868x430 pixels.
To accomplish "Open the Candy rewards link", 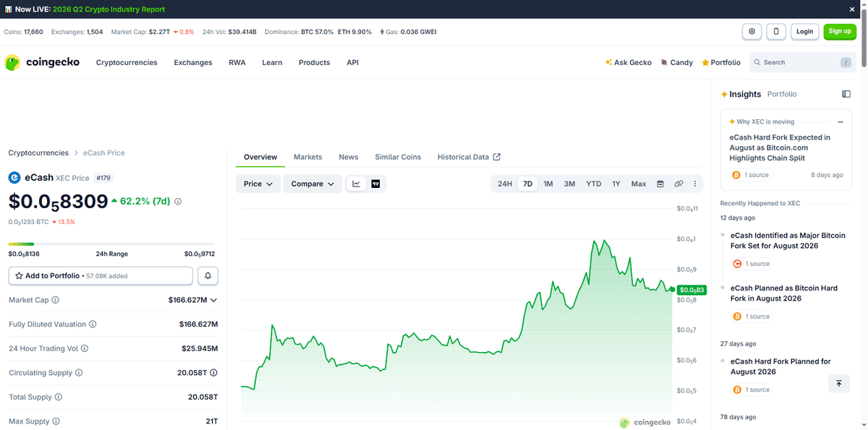I will tap(676, 63).
